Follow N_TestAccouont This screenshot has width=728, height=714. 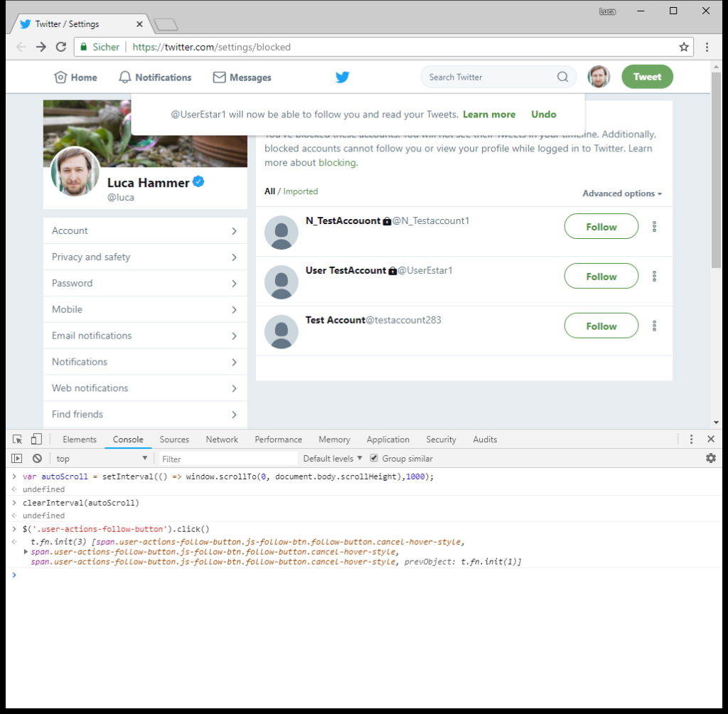[x=601, y=227]
